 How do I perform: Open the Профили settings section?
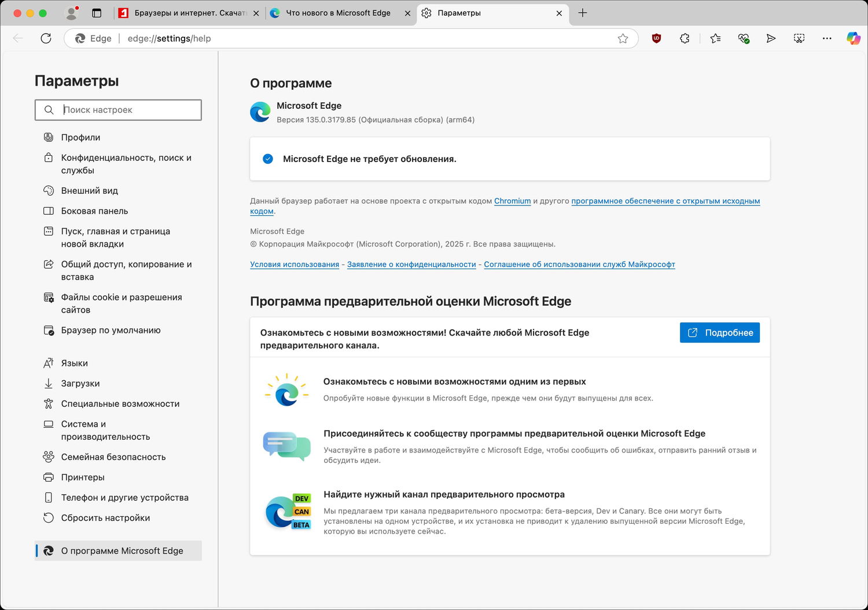coord(118,138)
